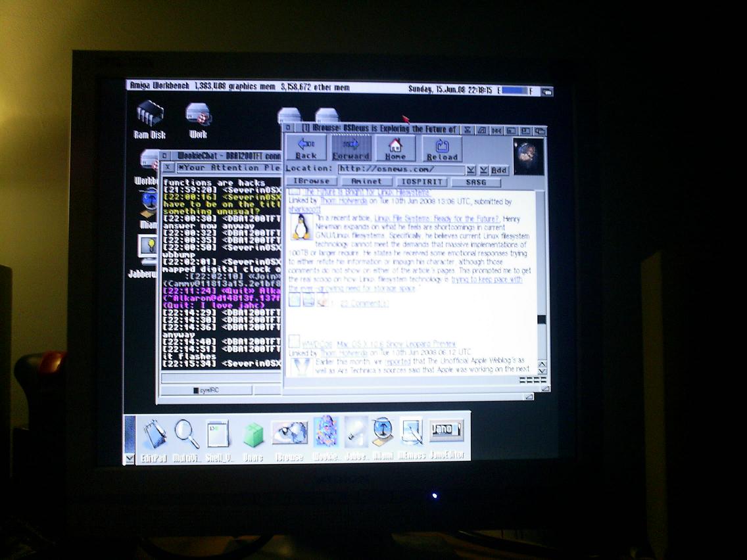747x560 pixels.
Task: Launch EditPad from the dock
Action: click(154, 440)
